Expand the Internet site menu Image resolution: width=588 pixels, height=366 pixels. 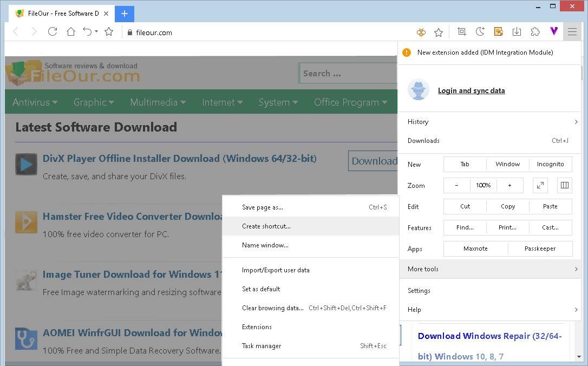tap(223, 102)
